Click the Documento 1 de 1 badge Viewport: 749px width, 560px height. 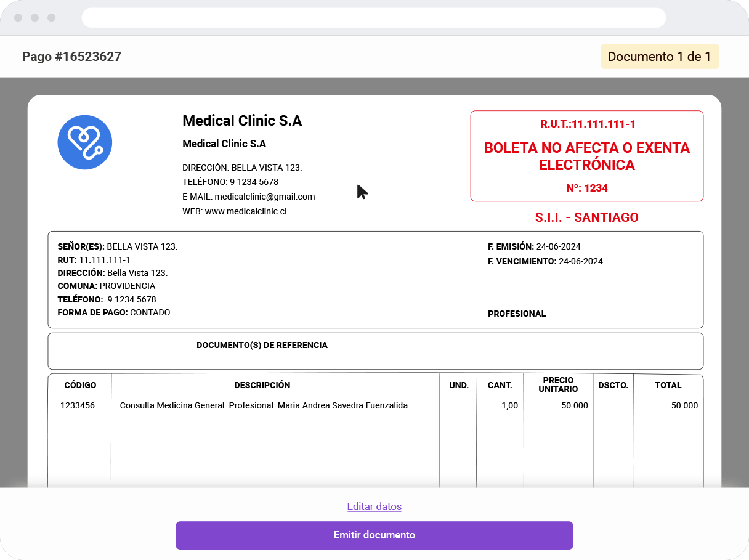coord(659,57)
